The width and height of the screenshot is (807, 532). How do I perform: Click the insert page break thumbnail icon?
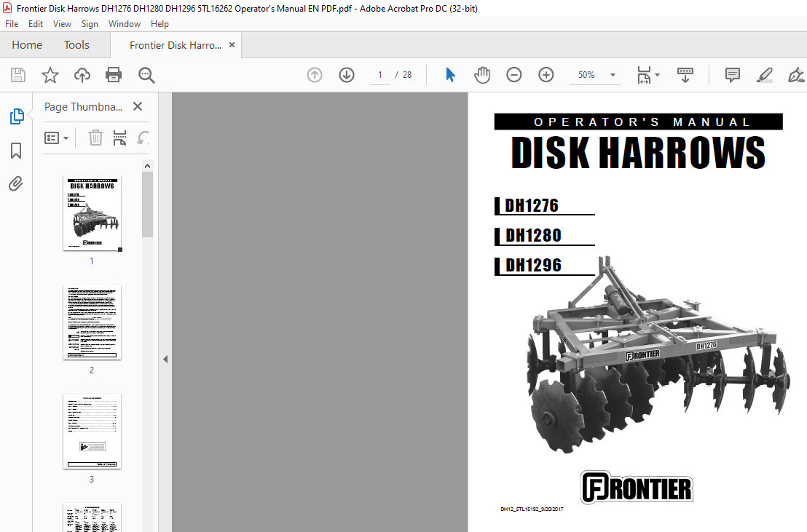coord(119,138)
